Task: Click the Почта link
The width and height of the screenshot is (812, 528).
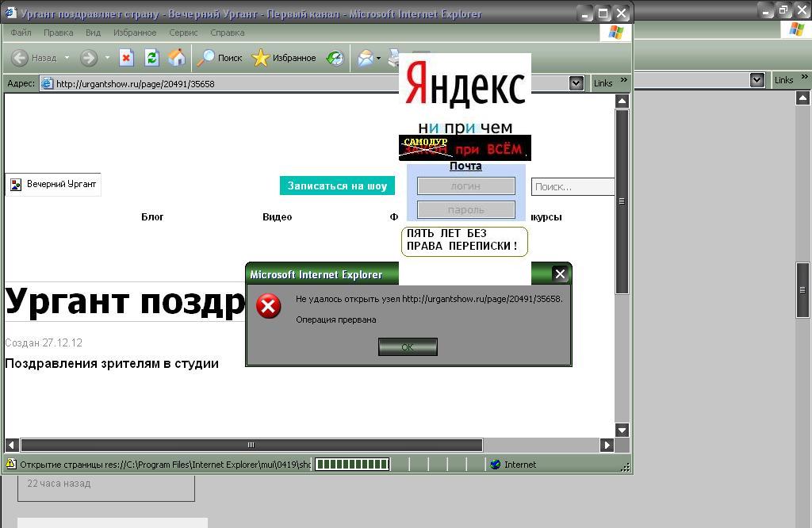Action: tap(465, 166)
